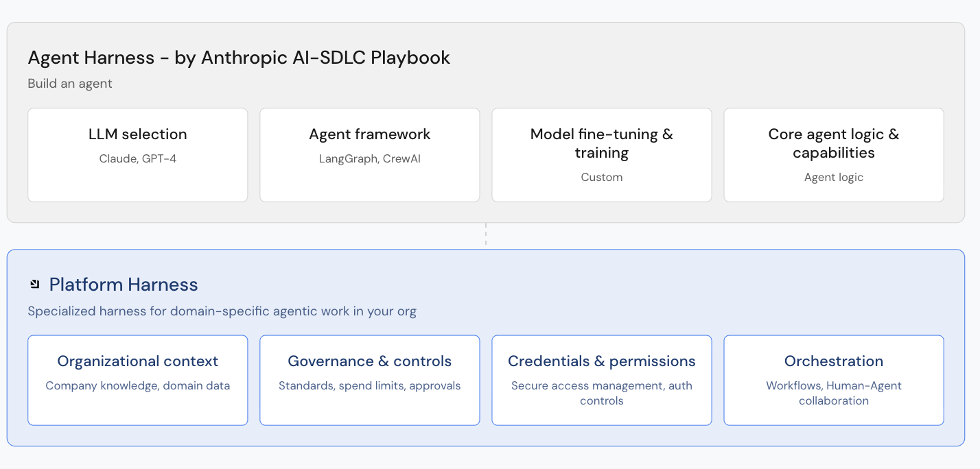Click the Agent Harness title heading
The height and width of the screenshot is (469, 980).
[x=239, y=58]
